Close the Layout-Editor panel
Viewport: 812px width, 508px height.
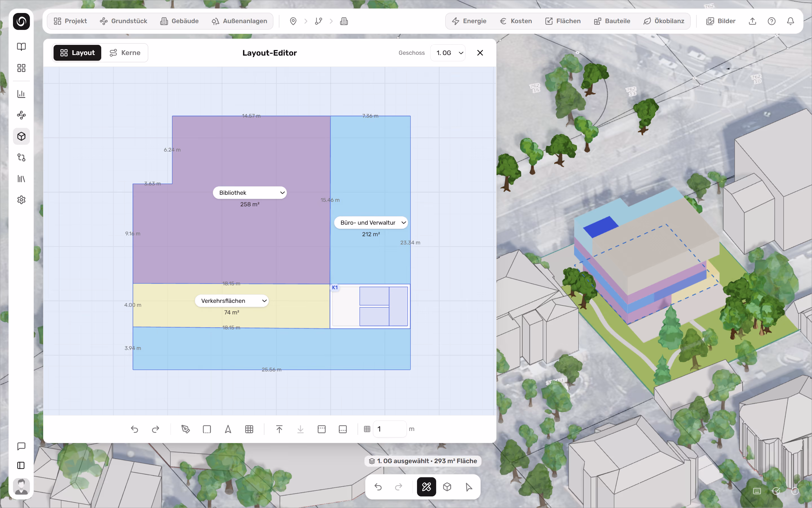pos(480,53)
